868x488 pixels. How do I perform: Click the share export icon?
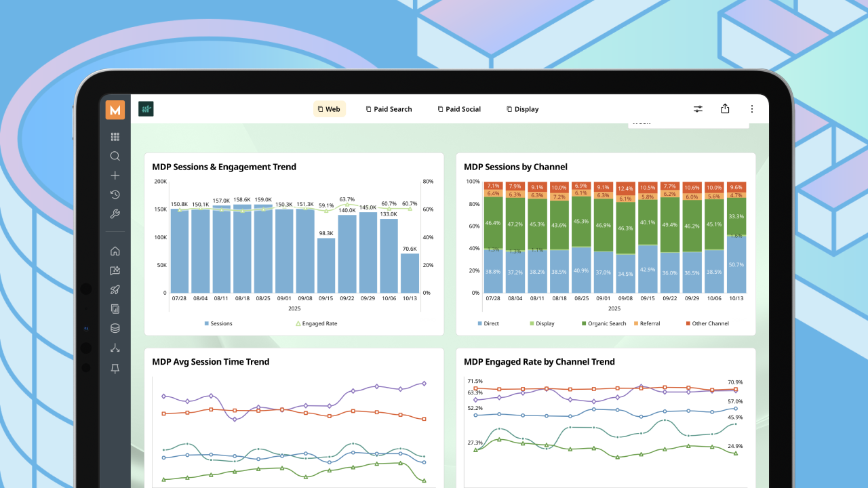point(725,108)
